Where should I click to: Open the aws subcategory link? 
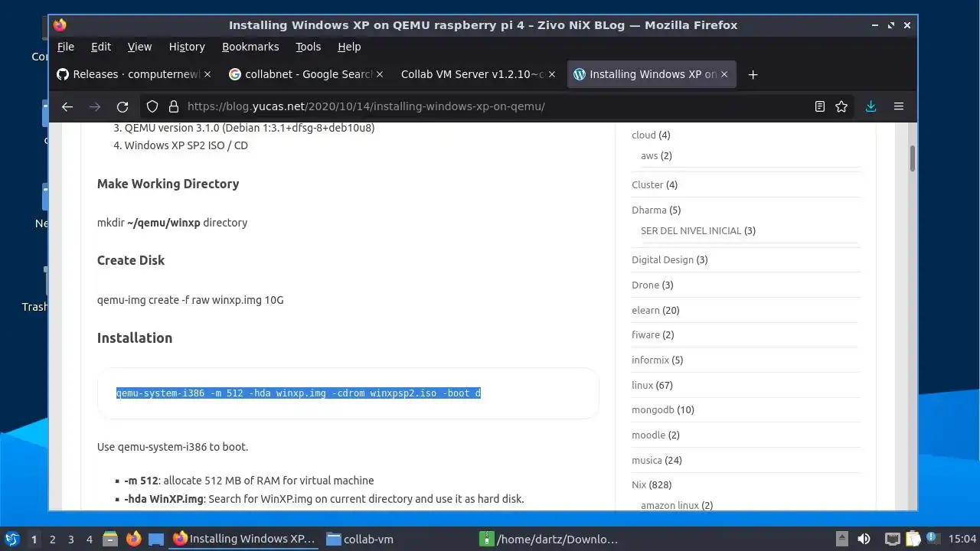point(649,155)
